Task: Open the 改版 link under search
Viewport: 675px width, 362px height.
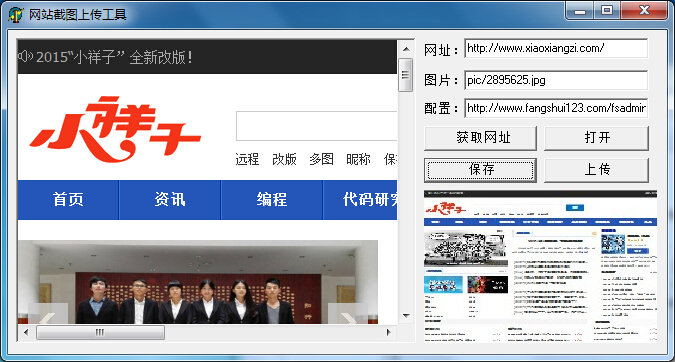Action: click(284, 159)
